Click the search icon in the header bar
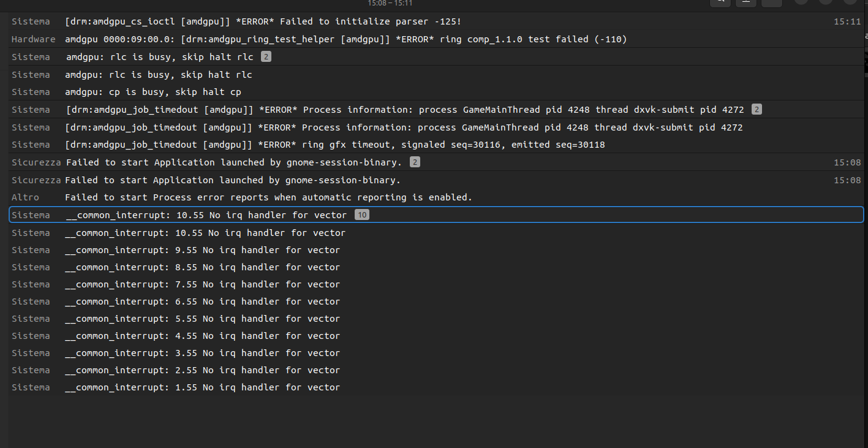 pyautogui.click(x=721, y=2)
